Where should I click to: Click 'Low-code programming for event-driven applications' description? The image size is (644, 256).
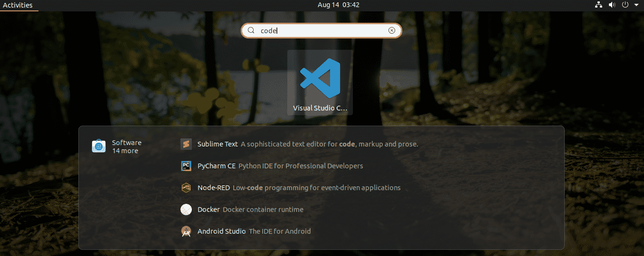tap(317, 188)
